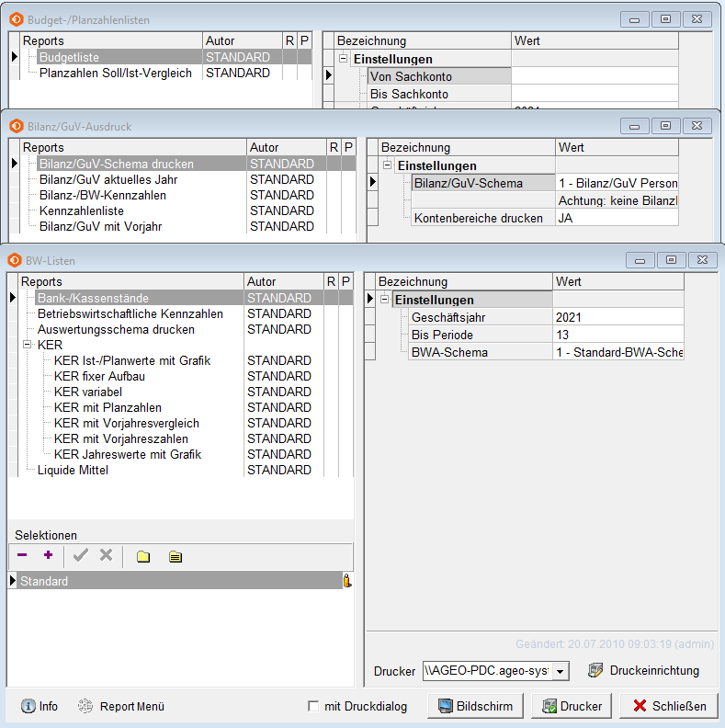Image resolution: width=725 pixels, height=728 pixels.
Task: Collapse the KER tree node
Action: [x=28, y=345]
